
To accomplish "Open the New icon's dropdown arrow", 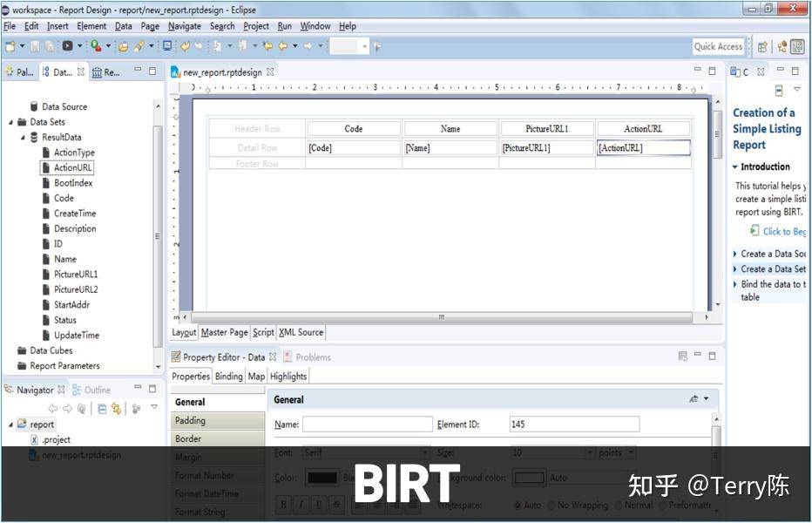I will click(23, 46).
